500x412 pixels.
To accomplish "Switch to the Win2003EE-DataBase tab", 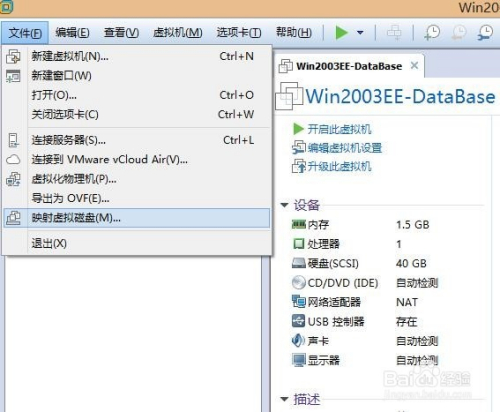I will (349, 66).
